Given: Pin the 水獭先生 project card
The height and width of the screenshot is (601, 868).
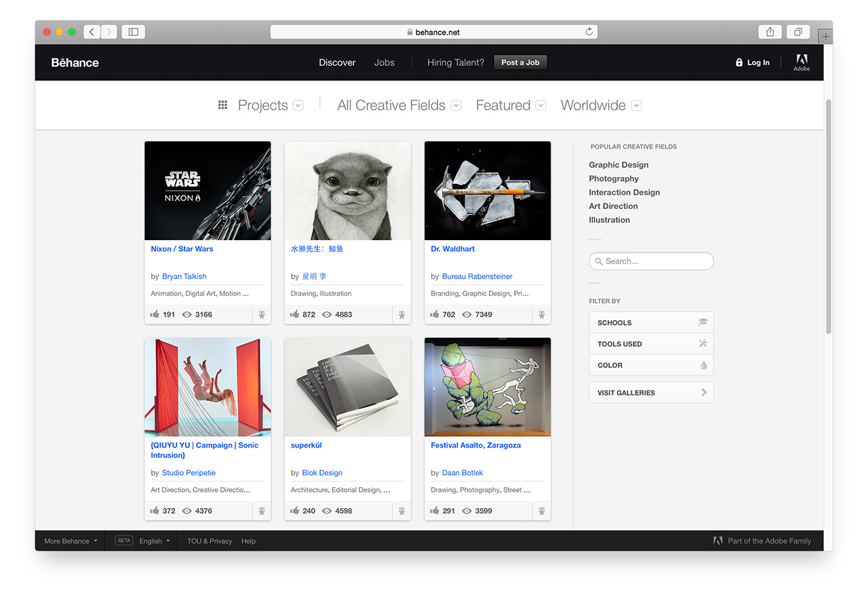Looking at the screenshot, I should pyautogui.click(x=401, y=315).
